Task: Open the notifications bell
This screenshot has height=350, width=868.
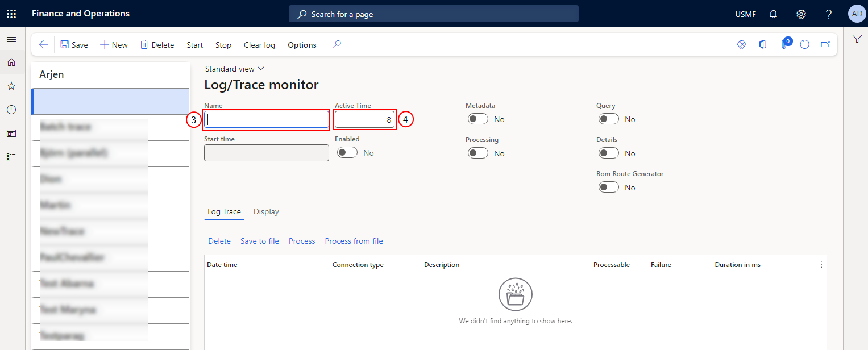Action: pos(773,14)
